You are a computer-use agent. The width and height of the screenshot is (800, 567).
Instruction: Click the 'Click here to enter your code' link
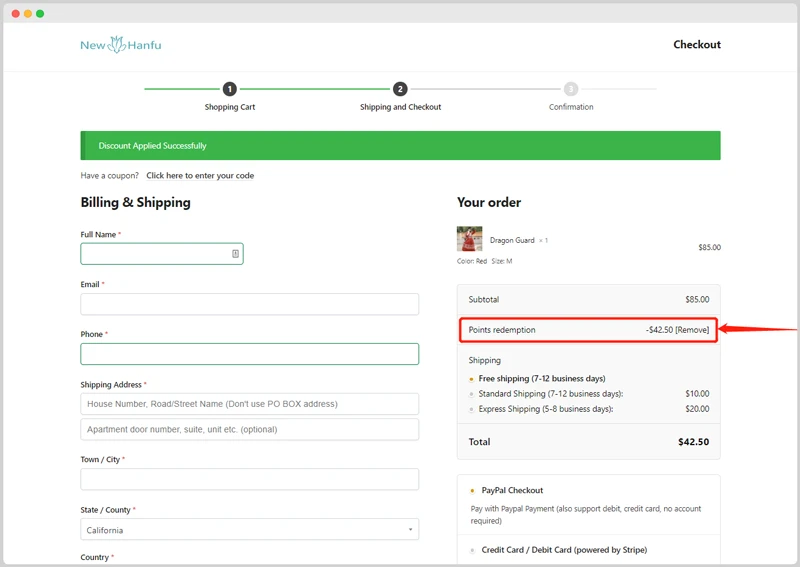point(200,176)
